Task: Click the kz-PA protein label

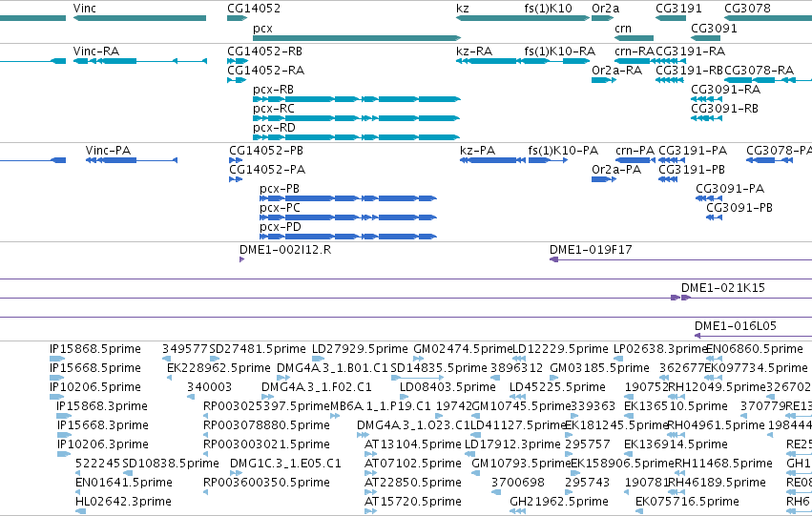Action: click(x=477, y=151)
